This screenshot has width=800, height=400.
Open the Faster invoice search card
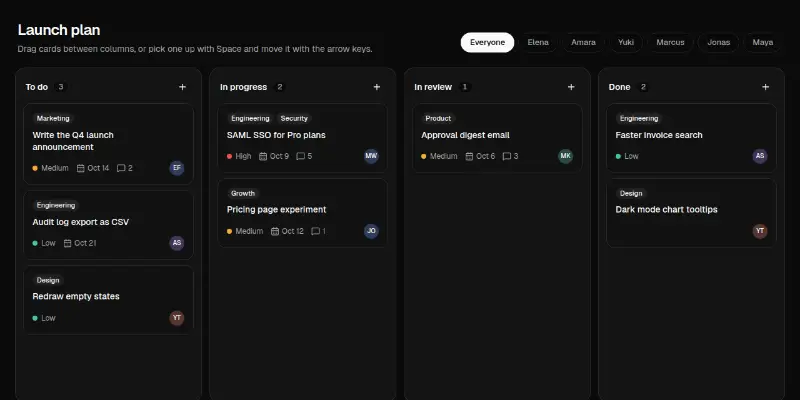(691, 138)
